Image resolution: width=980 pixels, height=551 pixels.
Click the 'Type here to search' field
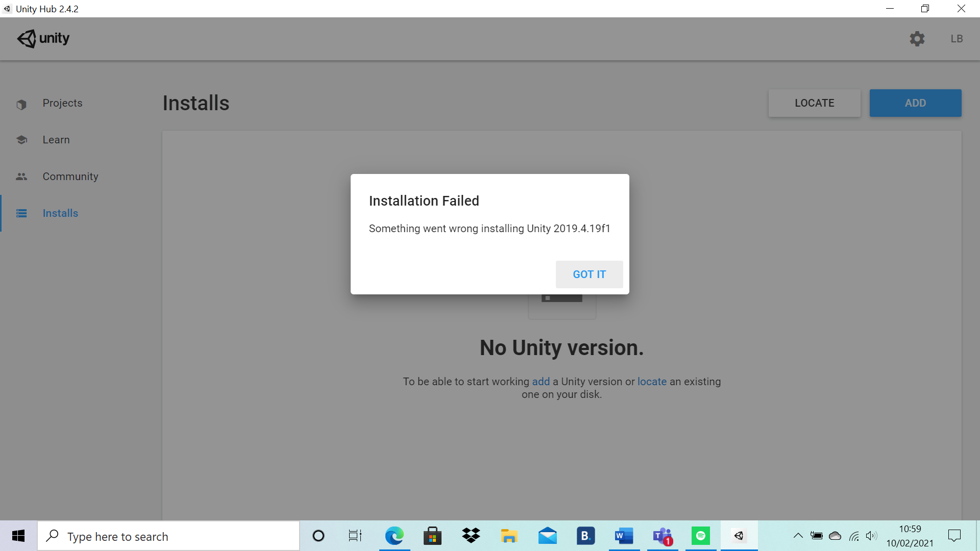[x=168, y=536]
